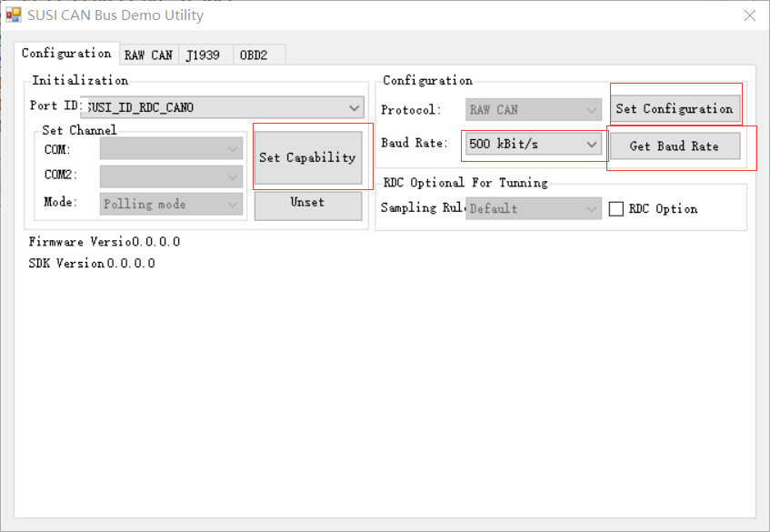Switch to the RAW CAN tab
Image resolution: width=770 pixels, height=532 pixels.
coord(149,55)
